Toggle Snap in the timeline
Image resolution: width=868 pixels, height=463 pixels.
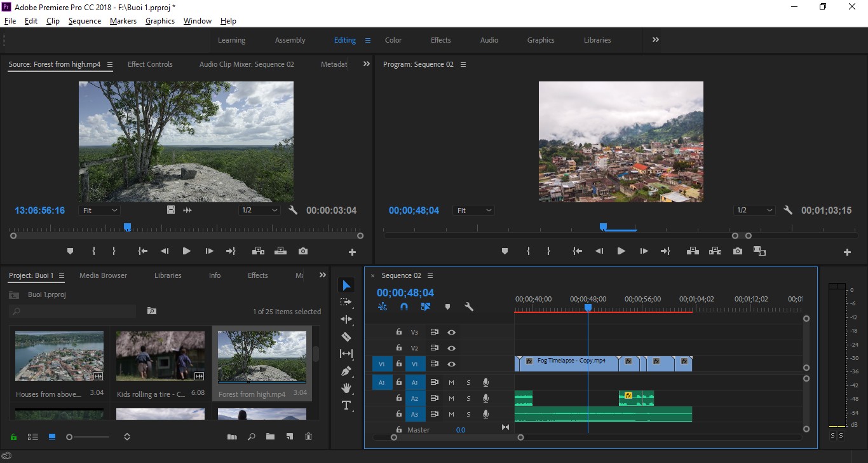[403, 307]
